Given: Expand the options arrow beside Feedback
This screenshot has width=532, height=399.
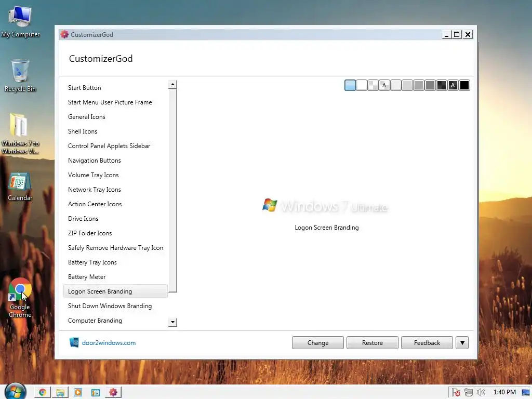Looking at the screenshot, I should 462,343.
